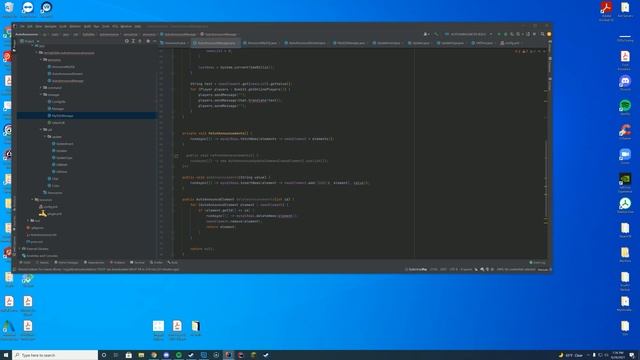Open the Edit menu
The width and height of the screenshot is (640, 360).
pyautogui.click(x=30, y=26)
